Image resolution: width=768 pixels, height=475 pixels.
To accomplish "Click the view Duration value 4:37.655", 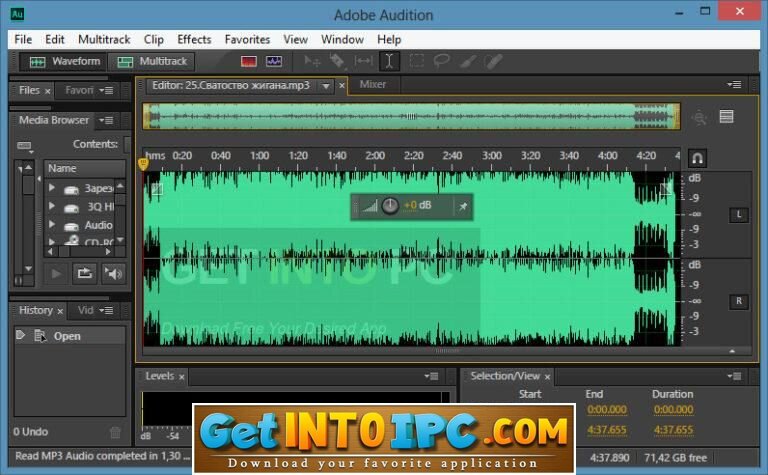I will [673, 430].
